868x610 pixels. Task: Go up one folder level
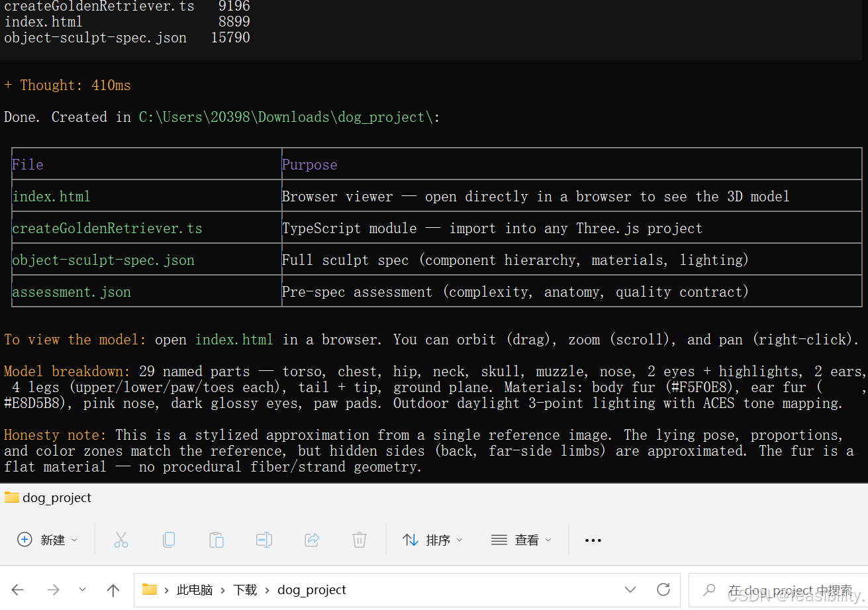pos(113,589)
